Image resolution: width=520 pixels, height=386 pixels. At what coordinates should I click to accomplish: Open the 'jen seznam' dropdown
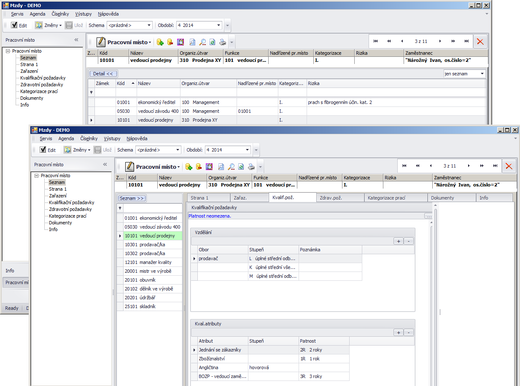pyautogui.click(x=482, y=74)
